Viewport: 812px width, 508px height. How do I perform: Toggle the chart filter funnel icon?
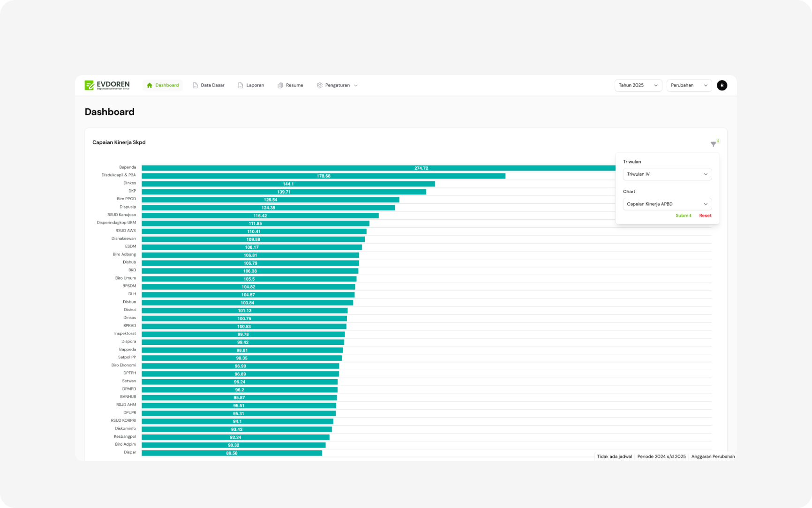713,144
